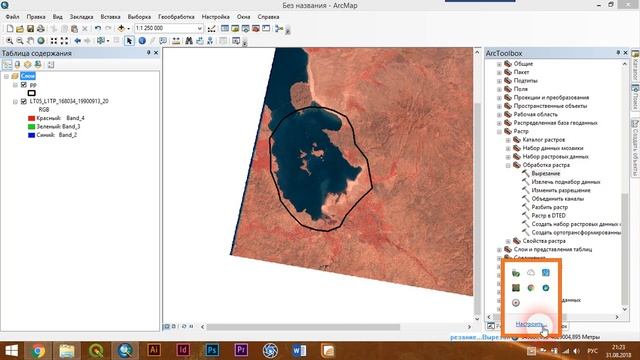This screenshot has height=360, width=640.
Task: Undo the last action
Action: point(98,29)
